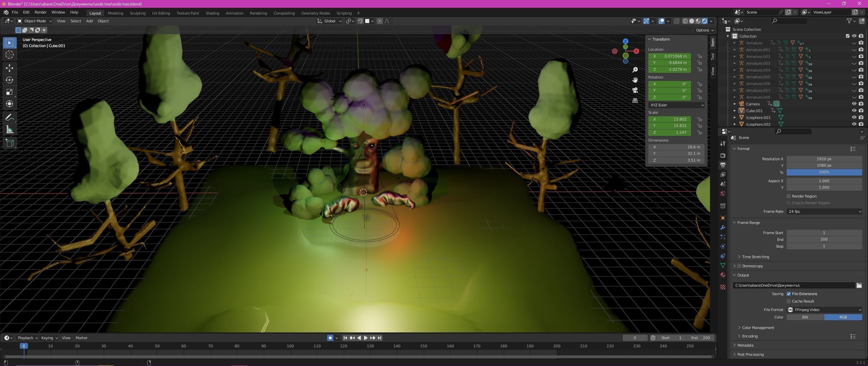Image resolution: width=868 pixels, height=366 pixels.
Task: Jump to the timeline start frame
Action: [x=345, y=338]
